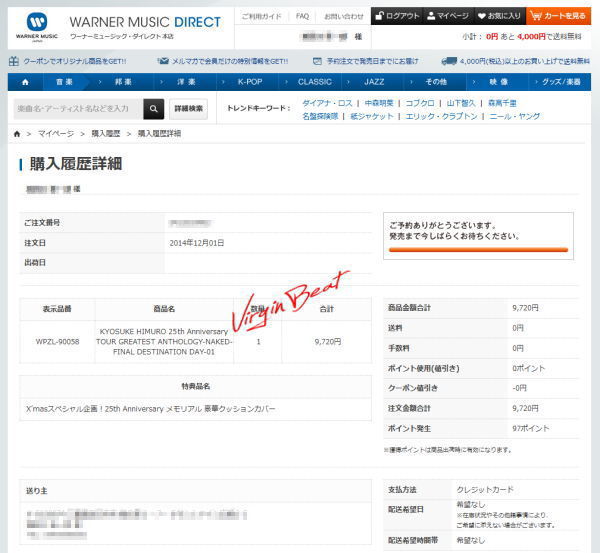Open the home icon in blue navigation bar
Image resolution: width=600 pixels, height=553 pixels.
click(x=25, y=82)
